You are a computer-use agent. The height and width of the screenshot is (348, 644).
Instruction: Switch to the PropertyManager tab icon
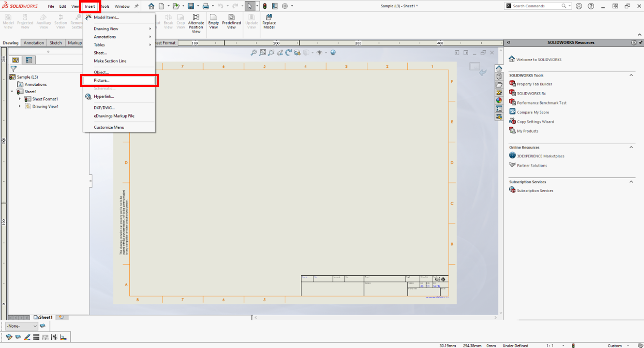tap(29, 60)
